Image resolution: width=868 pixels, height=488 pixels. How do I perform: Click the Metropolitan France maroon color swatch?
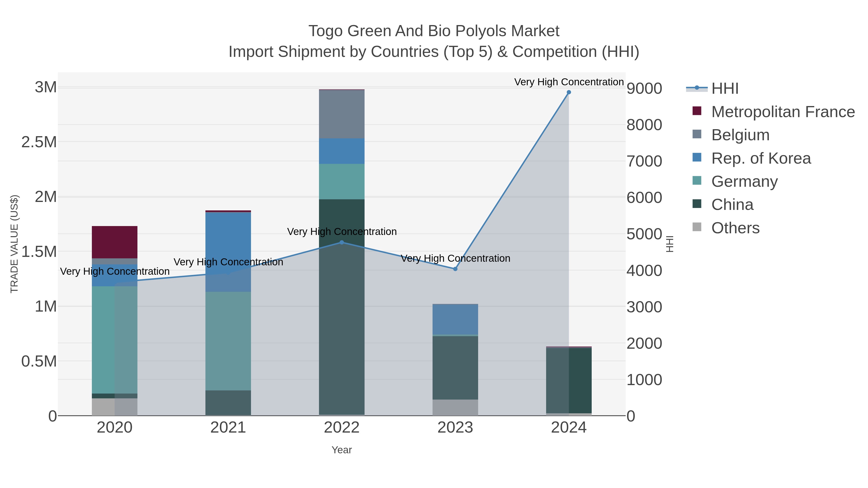(697, 111)
